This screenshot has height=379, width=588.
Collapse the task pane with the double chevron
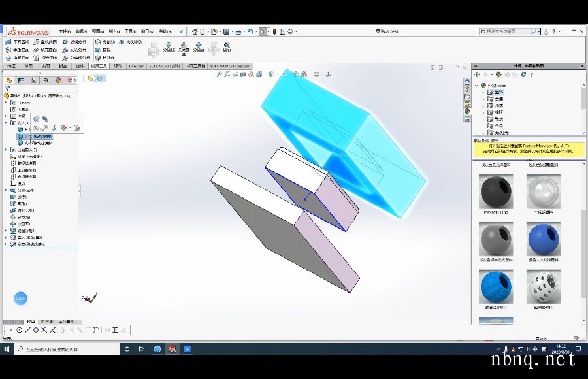476,65
